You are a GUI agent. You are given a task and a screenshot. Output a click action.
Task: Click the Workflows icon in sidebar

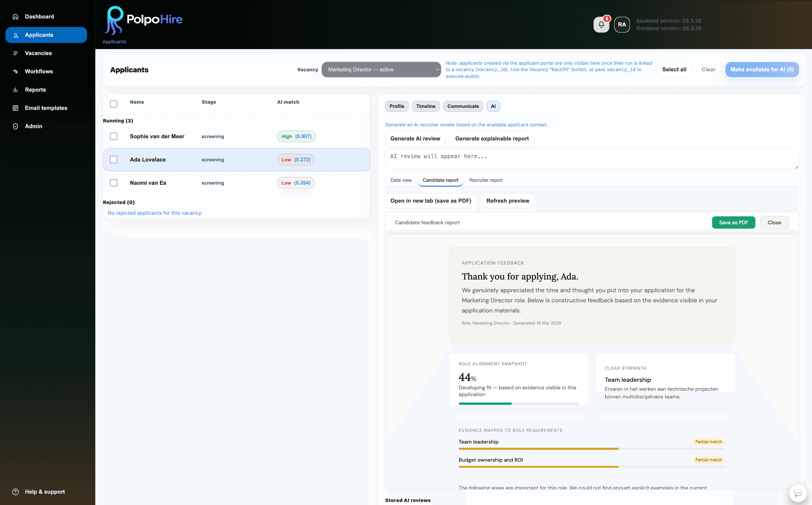click(15, 71)
